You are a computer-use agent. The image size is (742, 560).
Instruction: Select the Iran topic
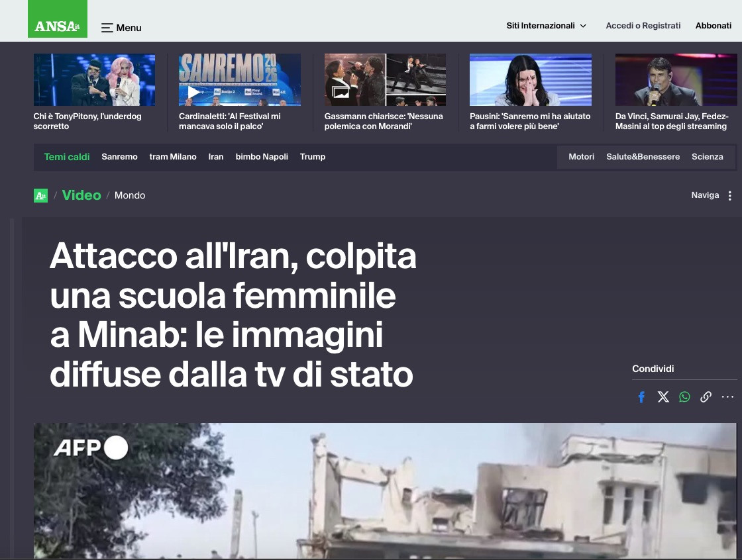point(216,157)
